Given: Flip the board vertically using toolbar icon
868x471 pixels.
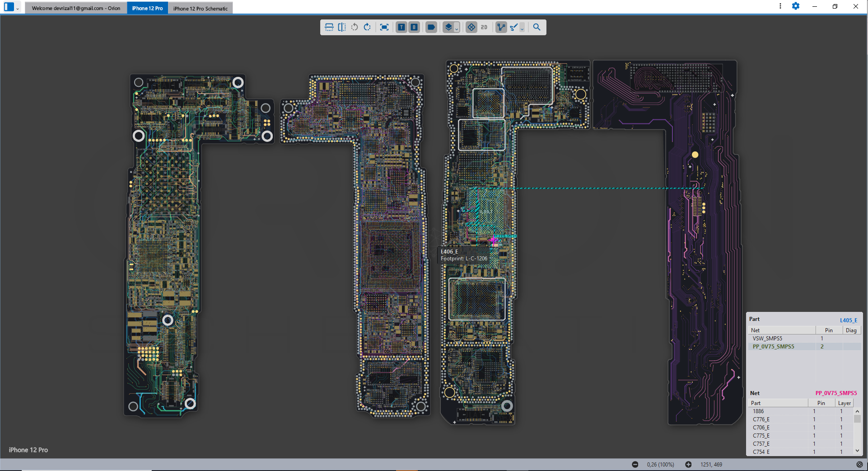Looking at the screenshot, I should (329, 27).
